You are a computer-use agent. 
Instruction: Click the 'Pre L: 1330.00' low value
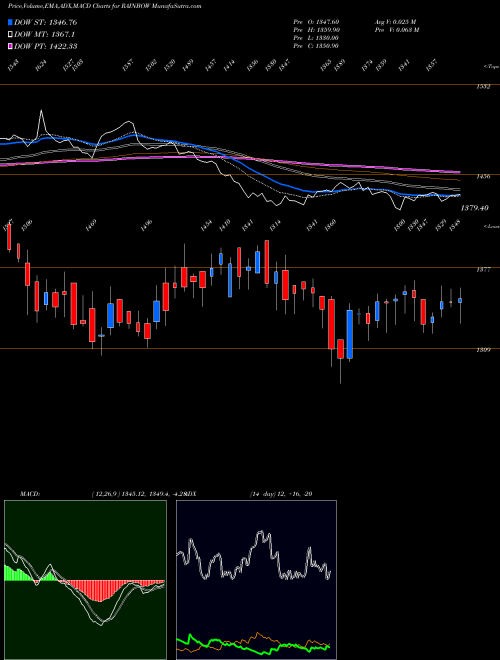pos(316,38)
